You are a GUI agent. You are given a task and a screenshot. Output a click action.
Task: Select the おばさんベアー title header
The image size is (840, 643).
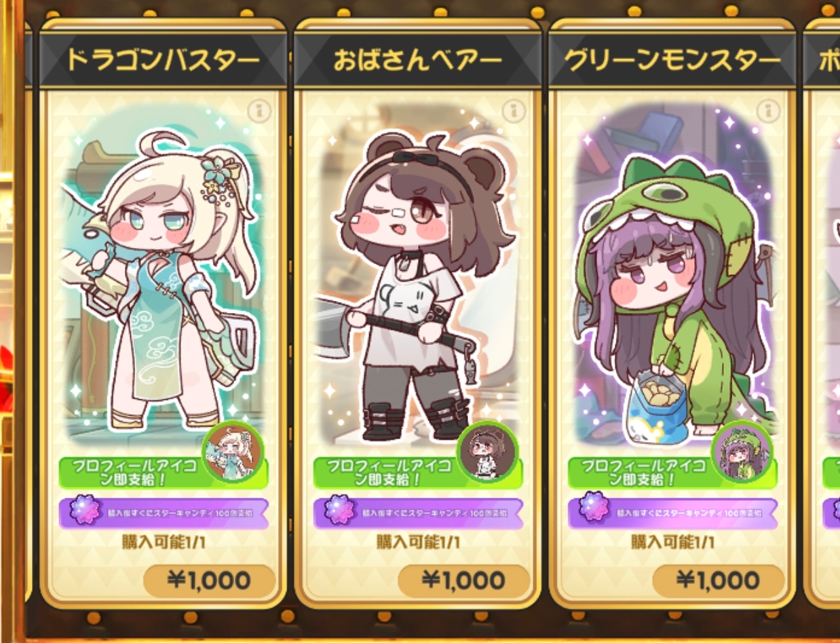[x=417, y=61]
